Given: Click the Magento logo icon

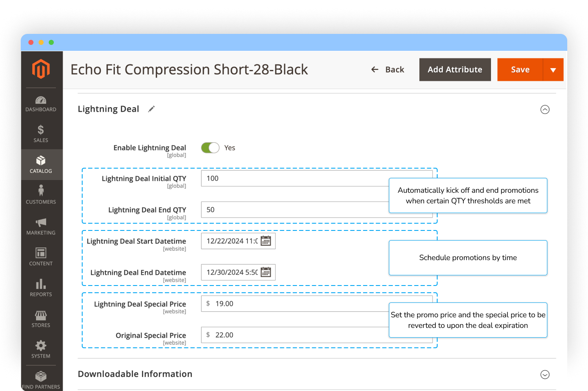Looking at the screenshot, I should [x=41, y=69].
